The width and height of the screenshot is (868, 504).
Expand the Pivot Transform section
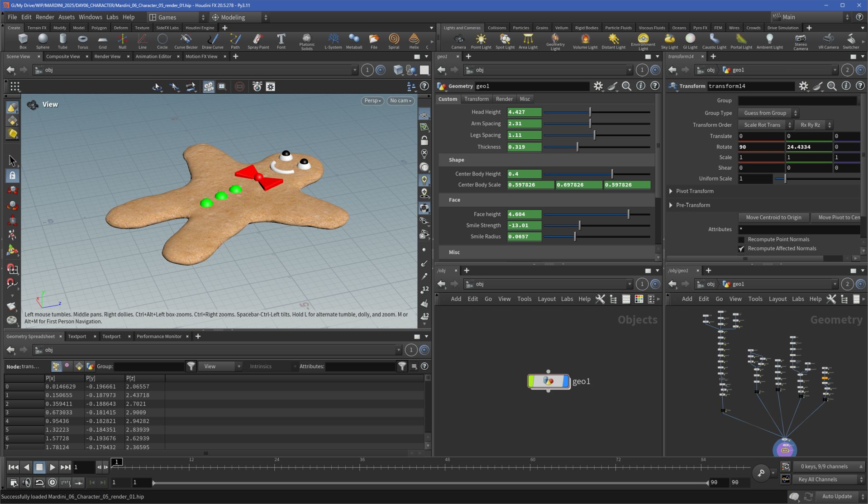(x=671, y=191)
